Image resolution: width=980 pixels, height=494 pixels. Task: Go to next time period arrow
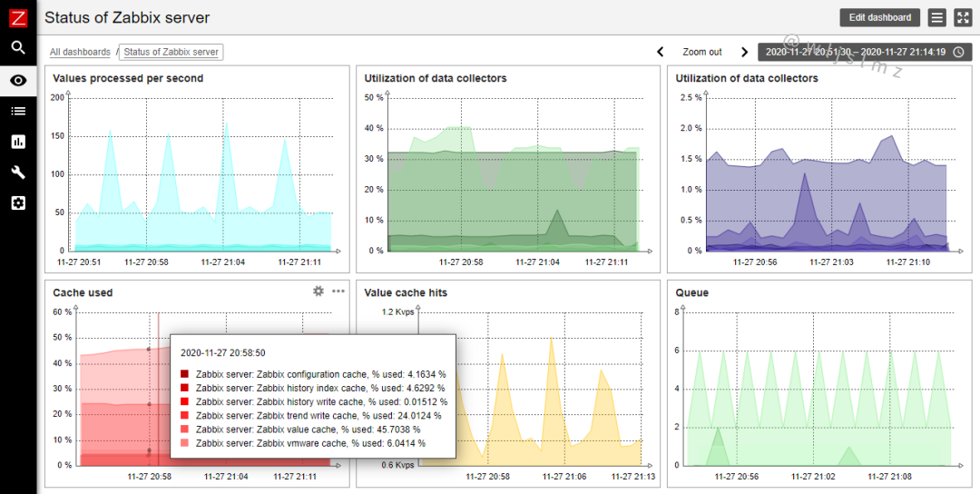point(744,52)
